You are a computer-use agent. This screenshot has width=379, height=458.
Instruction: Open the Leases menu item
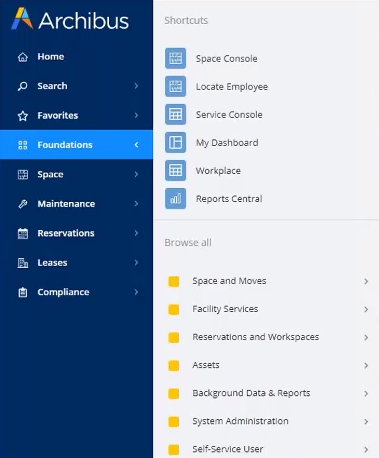click(76, 263)
